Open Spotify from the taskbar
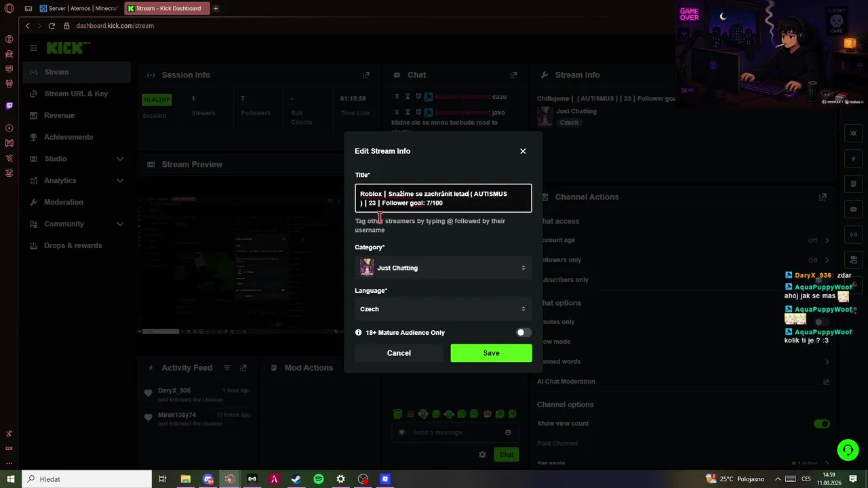 pos(319,479)
